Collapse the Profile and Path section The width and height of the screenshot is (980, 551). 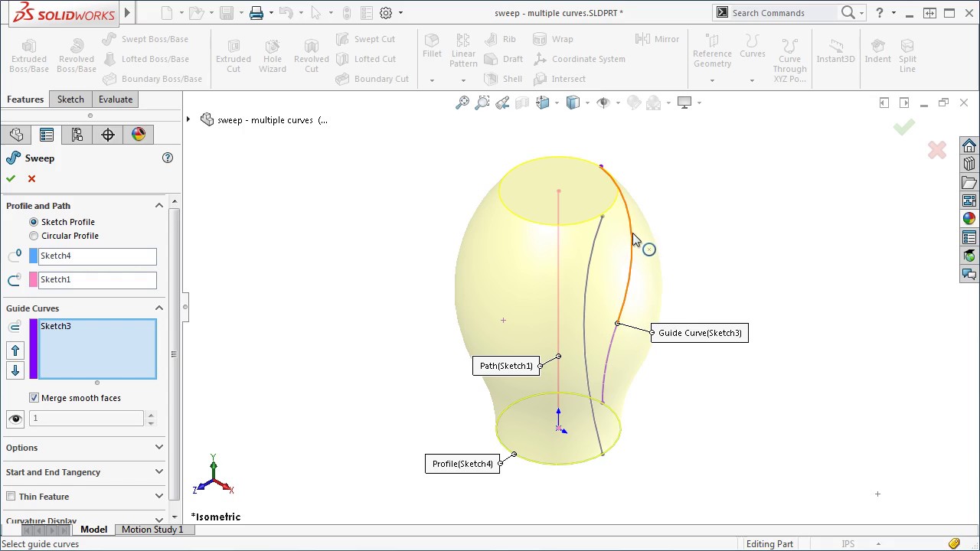[159, 205]
